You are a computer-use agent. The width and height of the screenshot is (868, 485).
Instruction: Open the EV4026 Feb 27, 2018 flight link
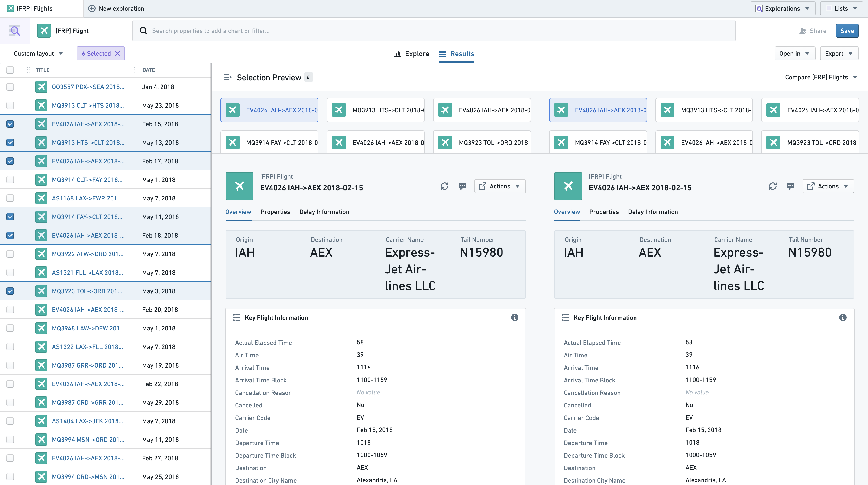coord(88,458)
